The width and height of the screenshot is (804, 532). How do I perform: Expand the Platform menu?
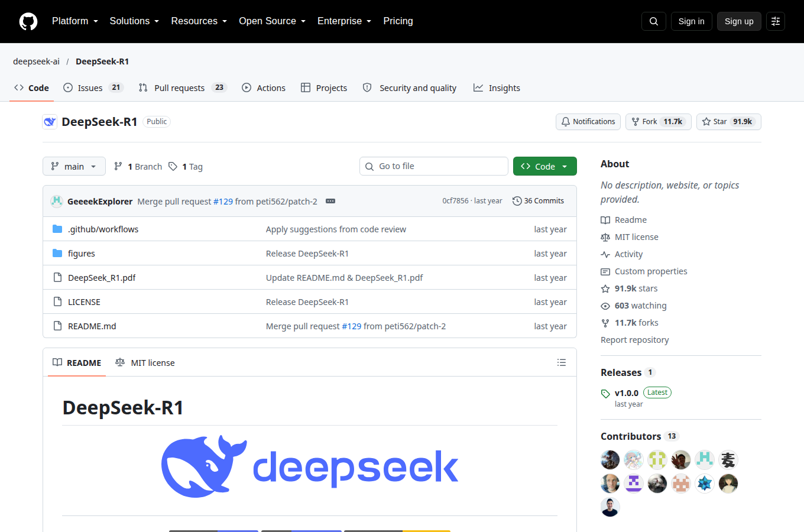[x=75, y=21]
